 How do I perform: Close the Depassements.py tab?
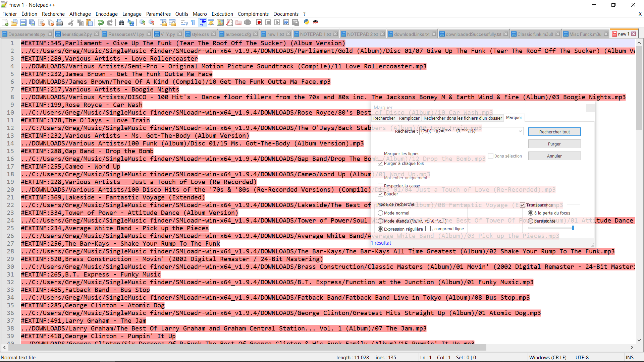pos(50,34)
